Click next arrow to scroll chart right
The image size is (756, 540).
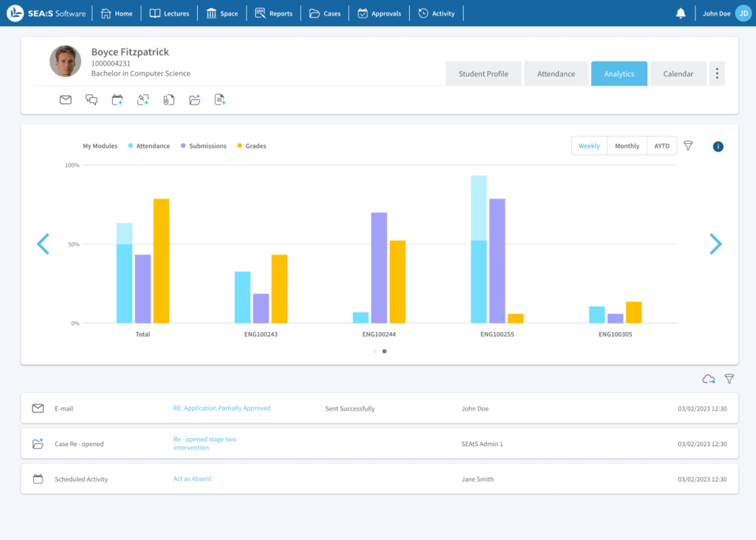716,244
